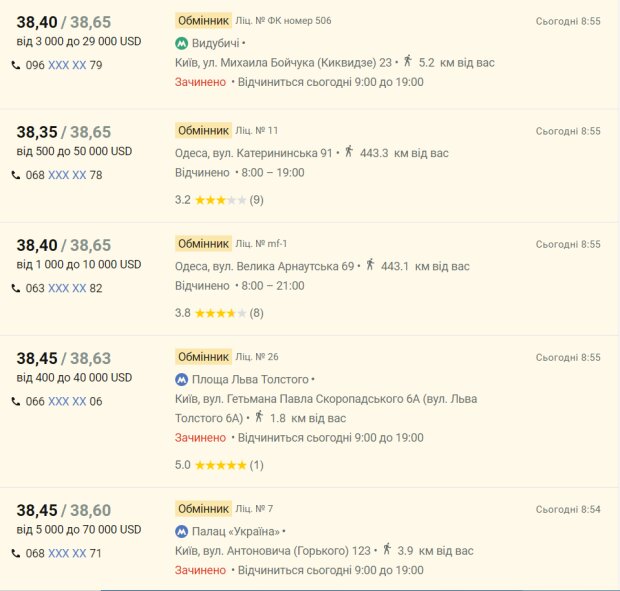Click the metro icon beside Площа Льва Толстого
This screenshot has height=591, width=620.
click(x=181, y=380)
